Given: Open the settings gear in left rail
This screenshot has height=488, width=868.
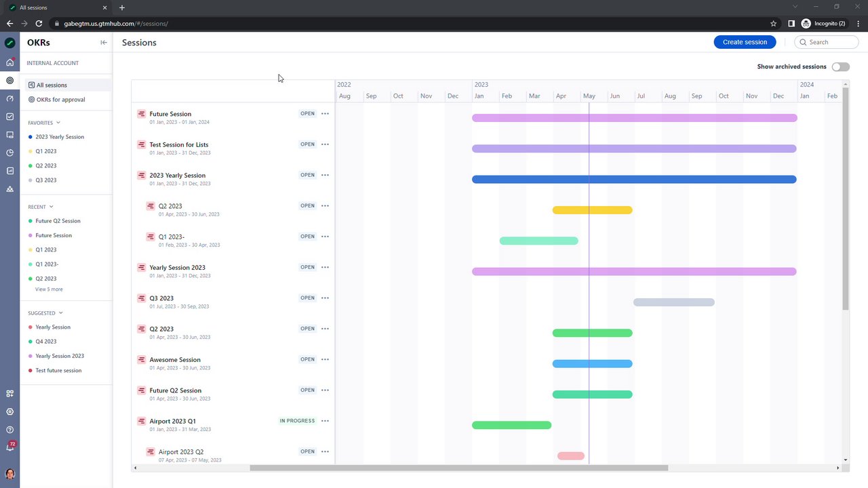Looking at the screenshot, I should (x=9, y=411).
